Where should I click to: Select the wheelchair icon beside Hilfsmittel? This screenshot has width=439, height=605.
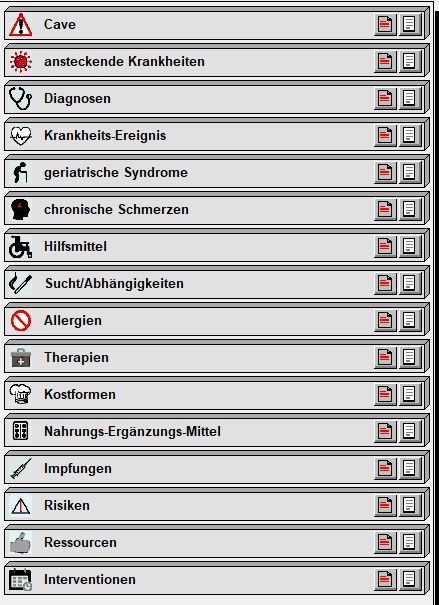click(x=20, y=247)
